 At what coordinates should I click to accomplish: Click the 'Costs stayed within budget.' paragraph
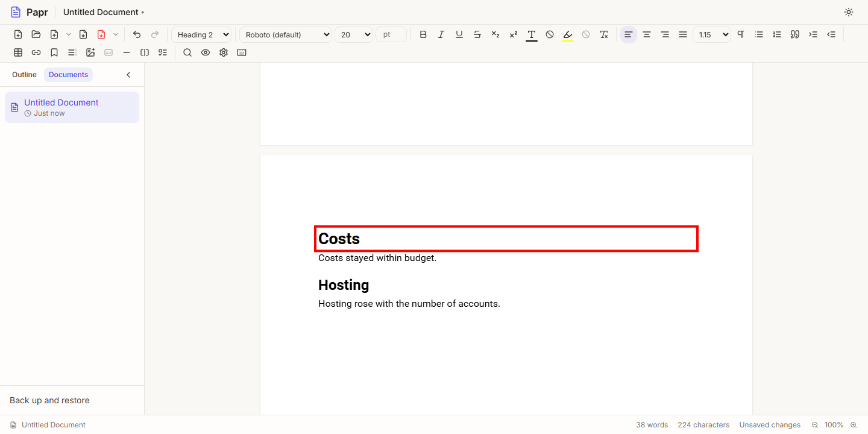point(377,258)
